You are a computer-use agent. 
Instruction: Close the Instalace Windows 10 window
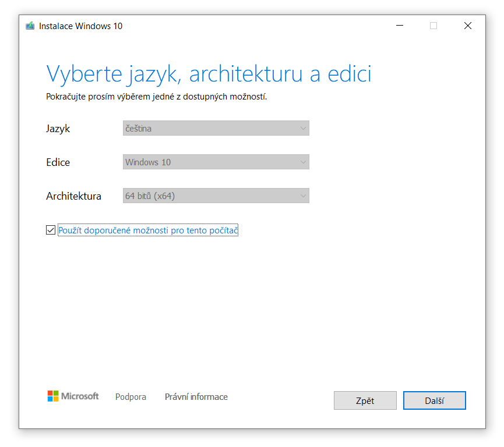[468, 26]
